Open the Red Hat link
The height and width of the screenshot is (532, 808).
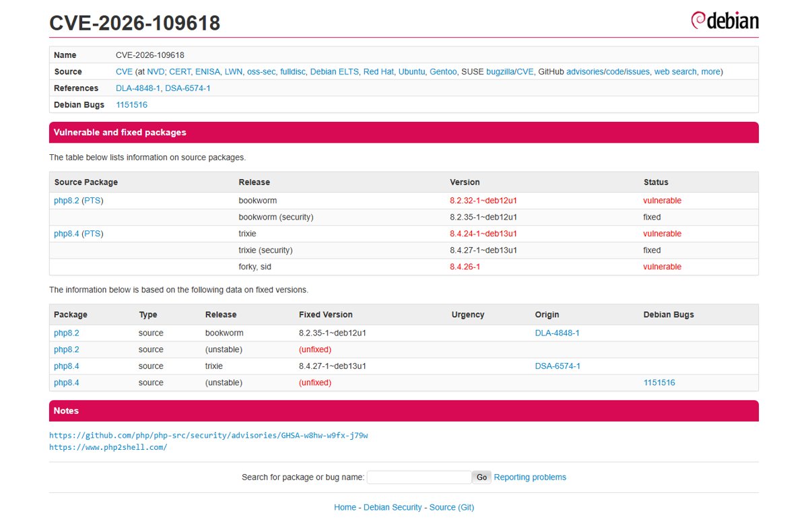[x=378, y=71]
